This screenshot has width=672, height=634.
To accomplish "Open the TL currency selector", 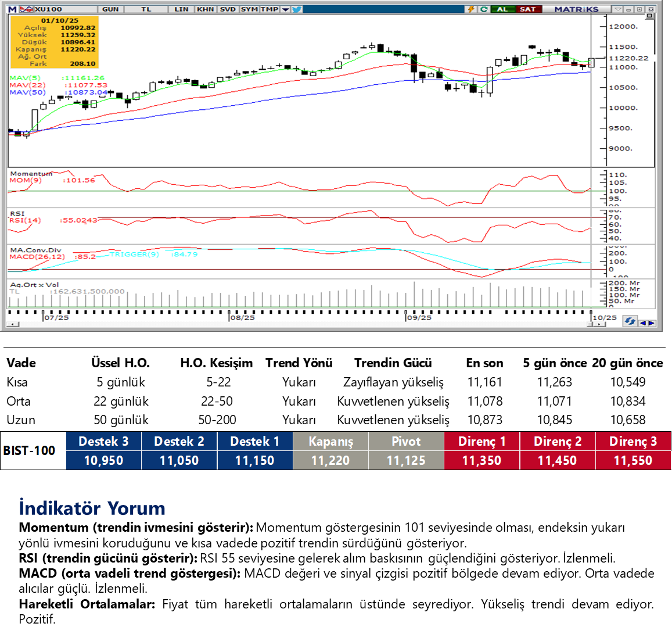I will (146, 9).
